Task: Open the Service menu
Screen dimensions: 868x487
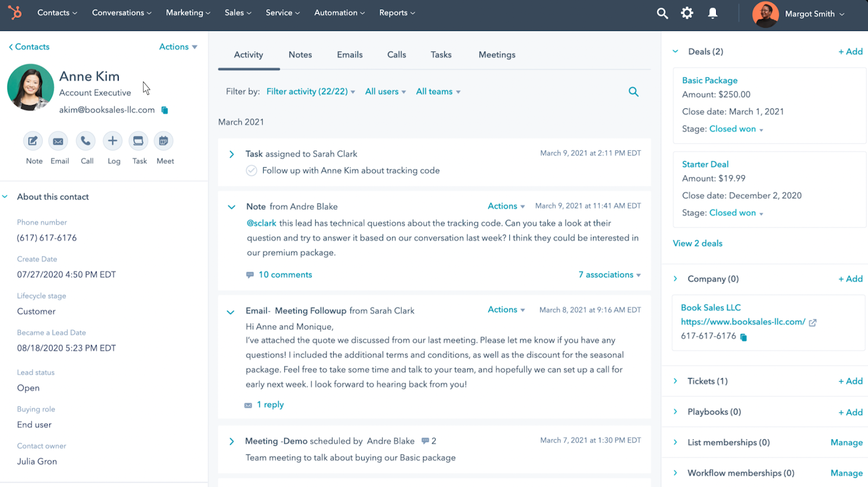Action: pyautogui.click(x=282, y=12)
